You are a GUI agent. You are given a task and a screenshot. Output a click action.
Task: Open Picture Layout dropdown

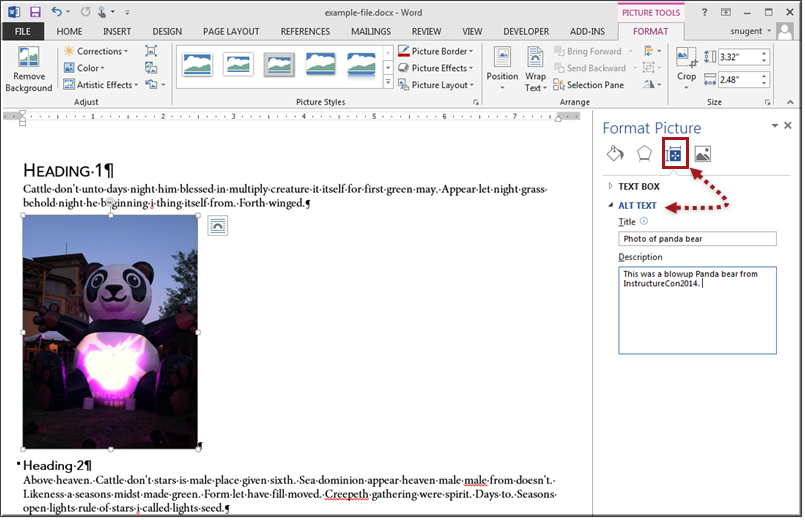[435, 85]
